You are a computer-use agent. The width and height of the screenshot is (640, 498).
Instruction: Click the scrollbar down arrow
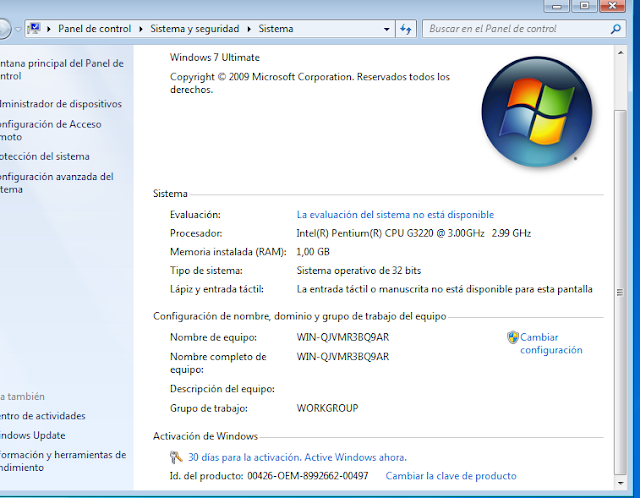point(620,483)
